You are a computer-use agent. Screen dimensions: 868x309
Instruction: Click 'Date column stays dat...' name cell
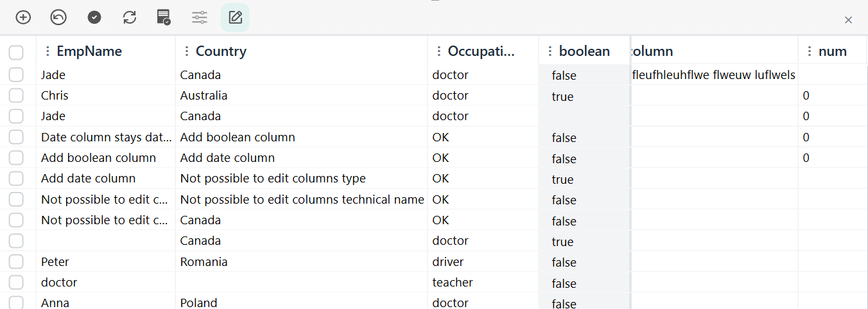click(107, 137)
